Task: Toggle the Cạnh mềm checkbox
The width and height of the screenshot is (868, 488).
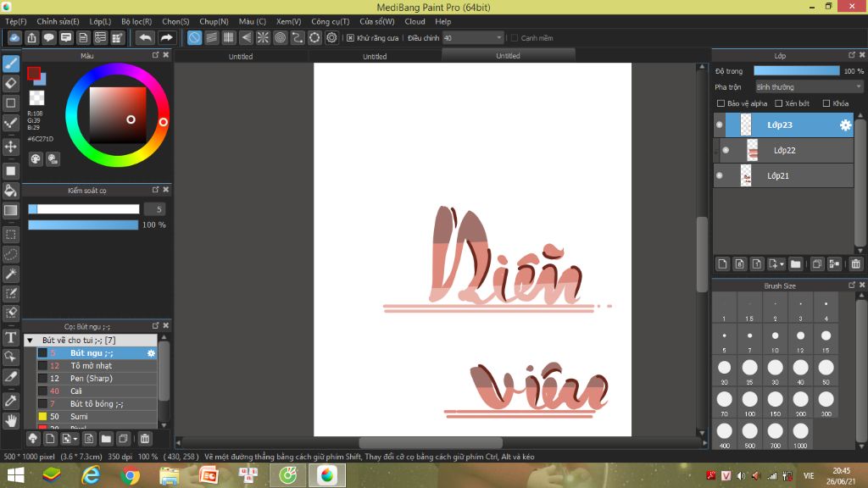Action: pyautogui.click(x=515, y=37)
